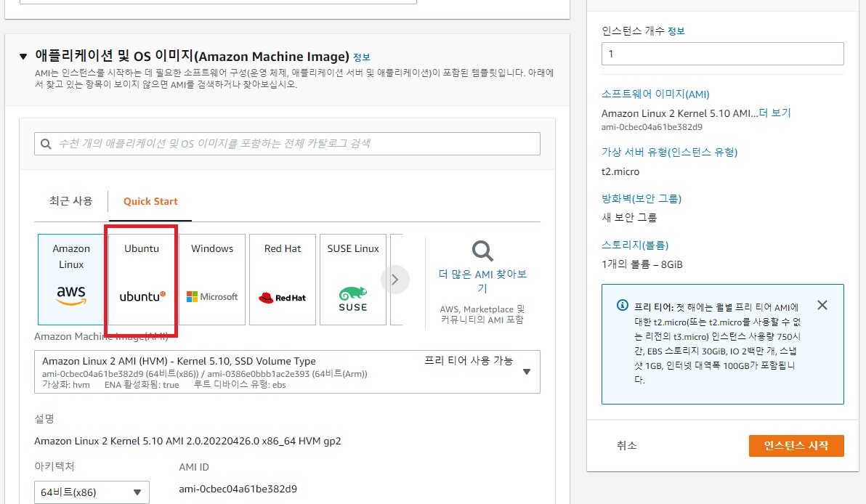
Task: Open the '방화벽(보안 그룹)' link
Action: 642,199
